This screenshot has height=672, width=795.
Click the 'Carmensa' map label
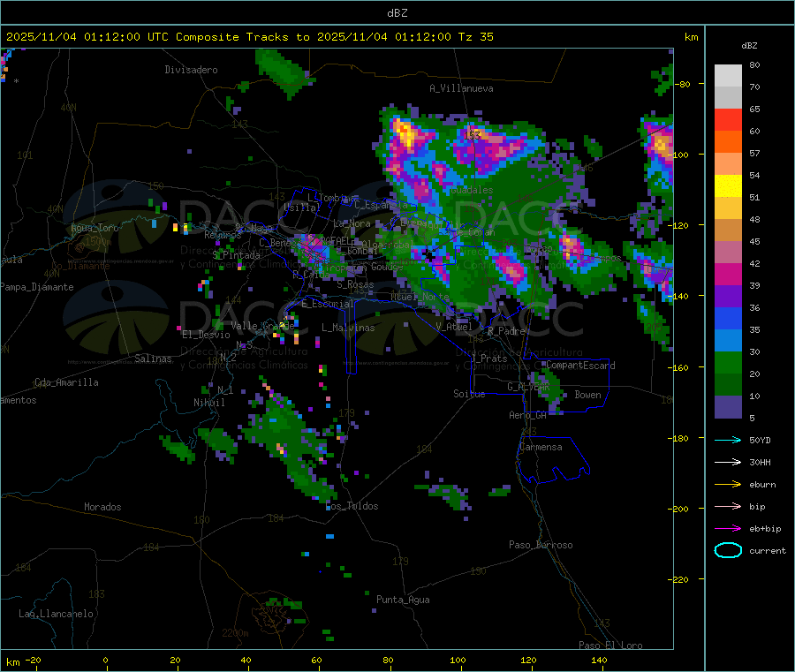(x=541, y=447)
